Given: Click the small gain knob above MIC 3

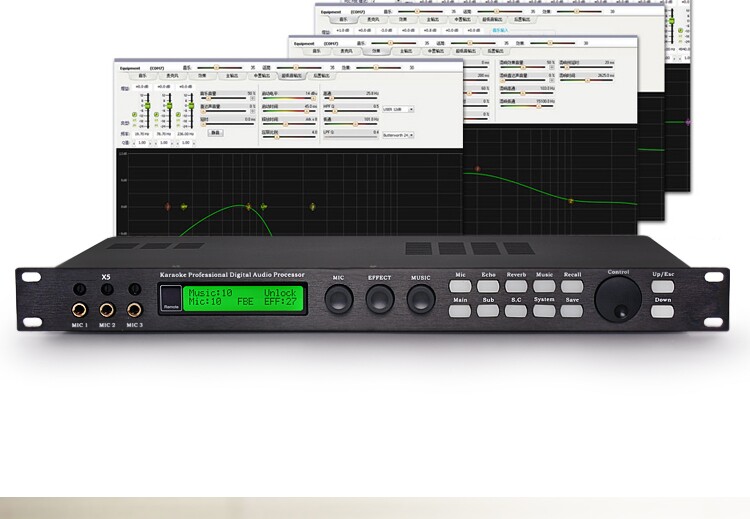Looking at the screenshot, I should tap(134, 289).
